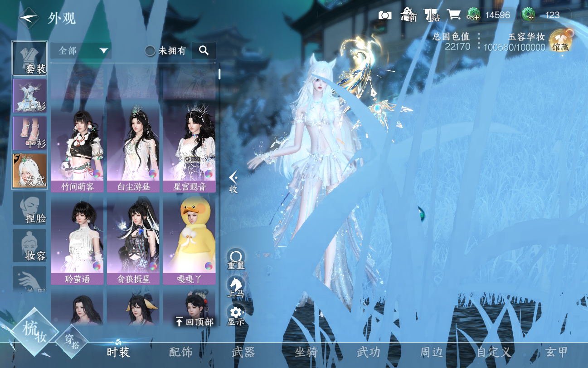Switch to the 时装 tab
This screenshot has height=368, width=588.
tap(119, 352)
